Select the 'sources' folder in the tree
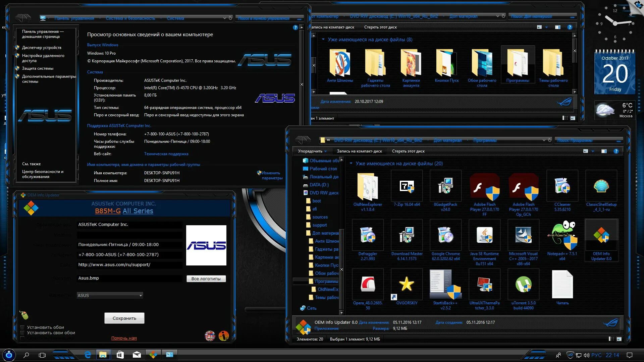 click(x=320, y=217)
